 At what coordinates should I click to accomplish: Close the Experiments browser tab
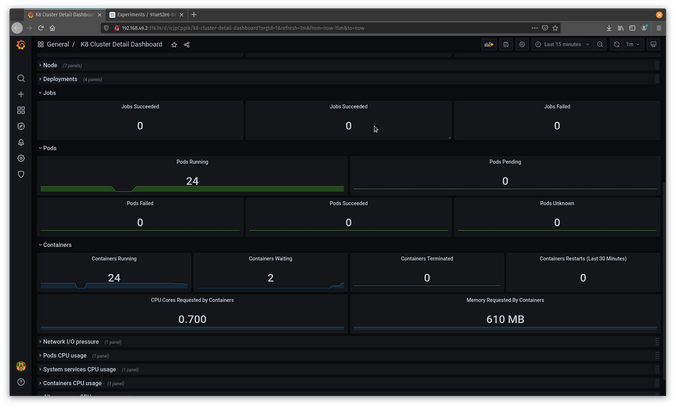[182, 15]
